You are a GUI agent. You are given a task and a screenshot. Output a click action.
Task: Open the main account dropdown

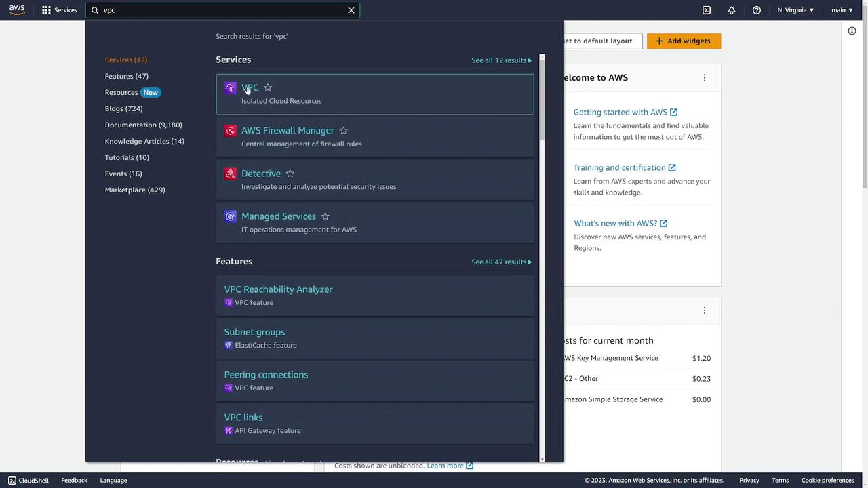pos(842,10)
